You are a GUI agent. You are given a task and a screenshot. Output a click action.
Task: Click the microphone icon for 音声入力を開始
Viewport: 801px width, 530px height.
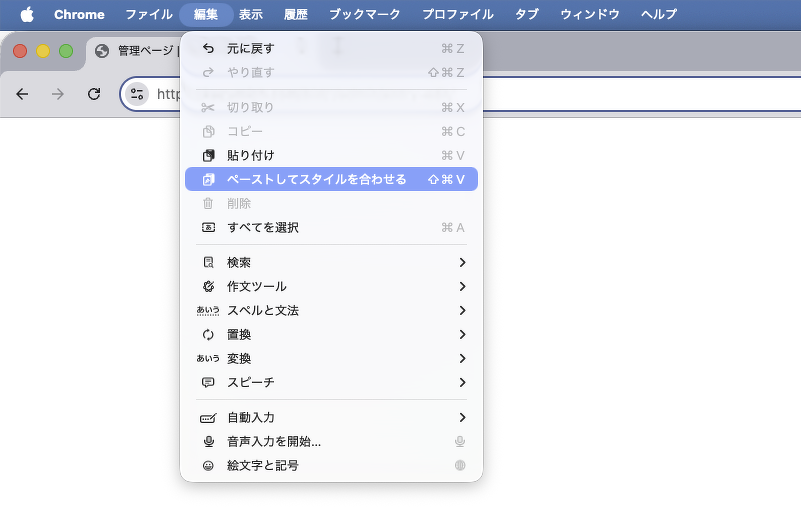(x=208, y=442)
